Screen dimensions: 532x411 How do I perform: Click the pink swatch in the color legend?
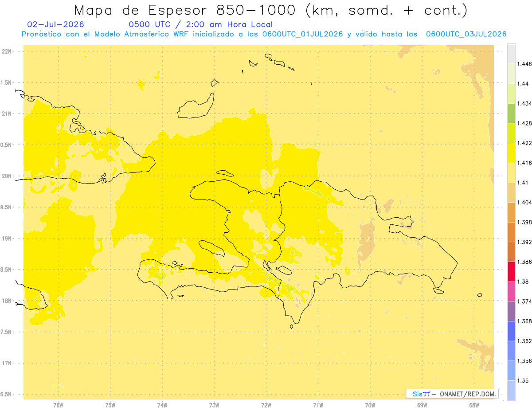click(x=511, y=291)
